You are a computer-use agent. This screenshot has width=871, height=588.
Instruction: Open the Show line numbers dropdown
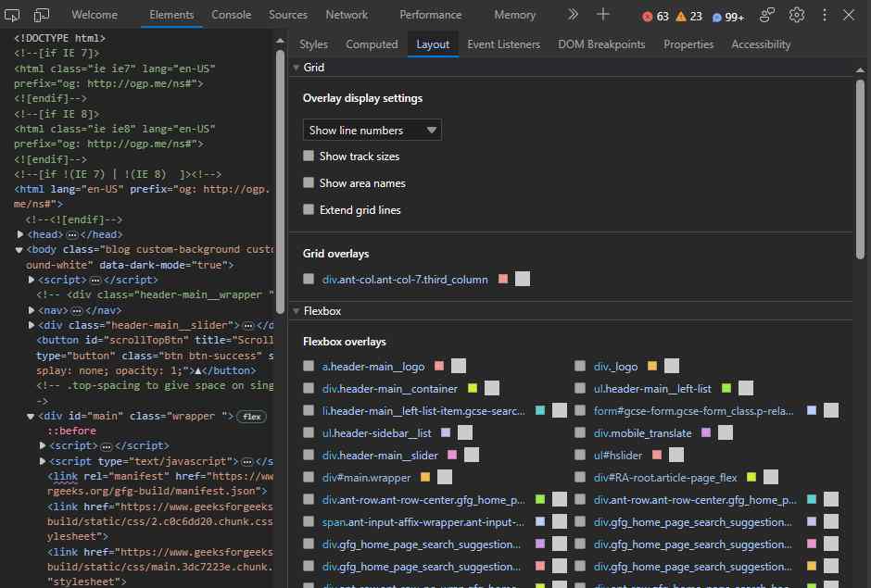tap(372, 131)
